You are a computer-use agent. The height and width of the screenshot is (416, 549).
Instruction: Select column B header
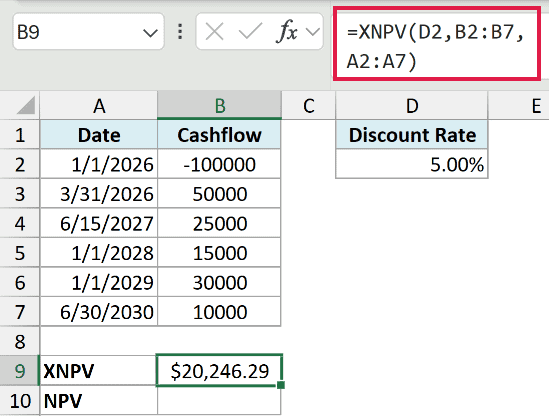pos(220,105)
